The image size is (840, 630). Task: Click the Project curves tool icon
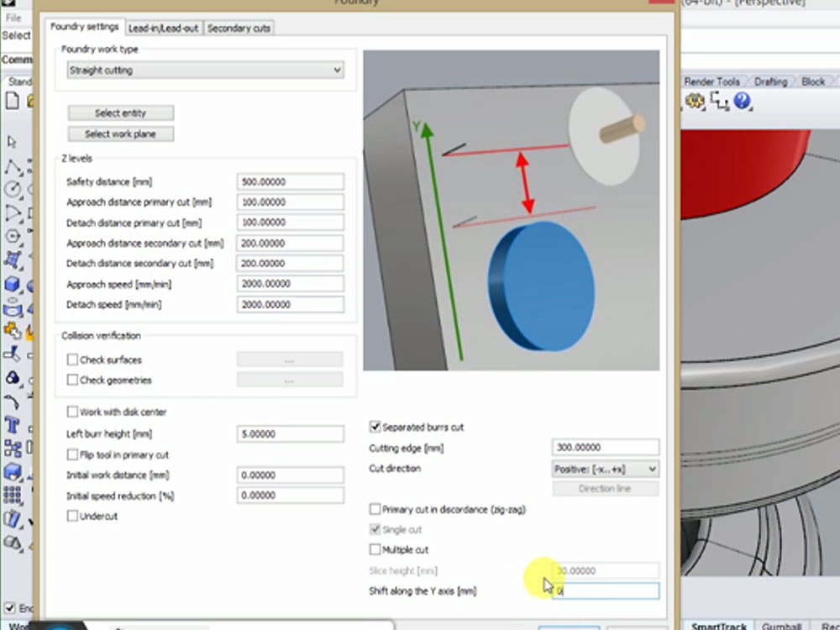[13, 354]
